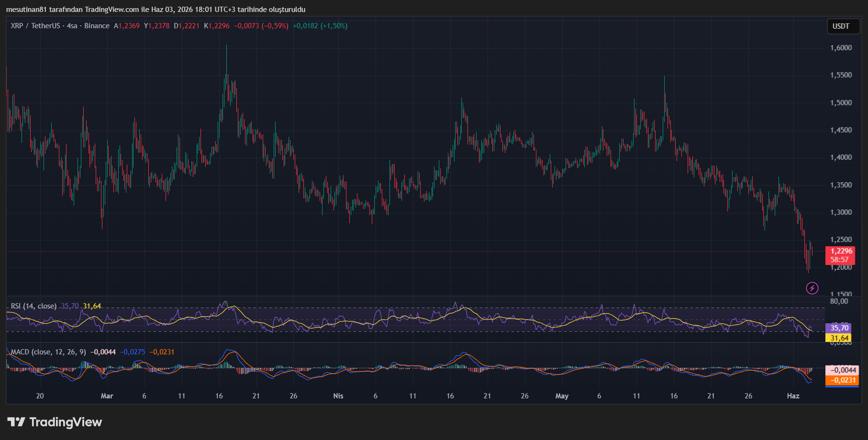Open the USDT currency selector
The width and height of the screenshot is (868, 440).
844,26
